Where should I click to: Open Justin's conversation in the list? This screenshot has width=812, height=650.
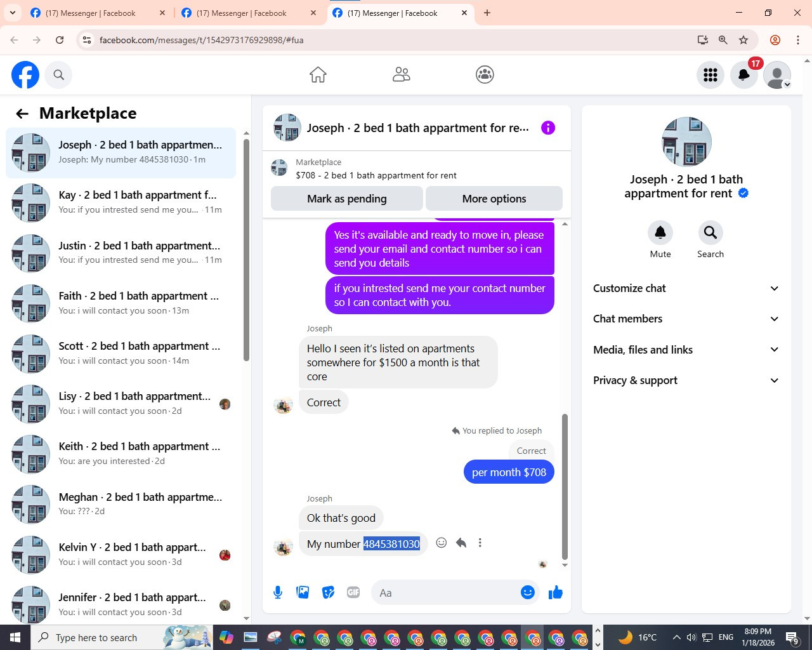pos(121,253)
